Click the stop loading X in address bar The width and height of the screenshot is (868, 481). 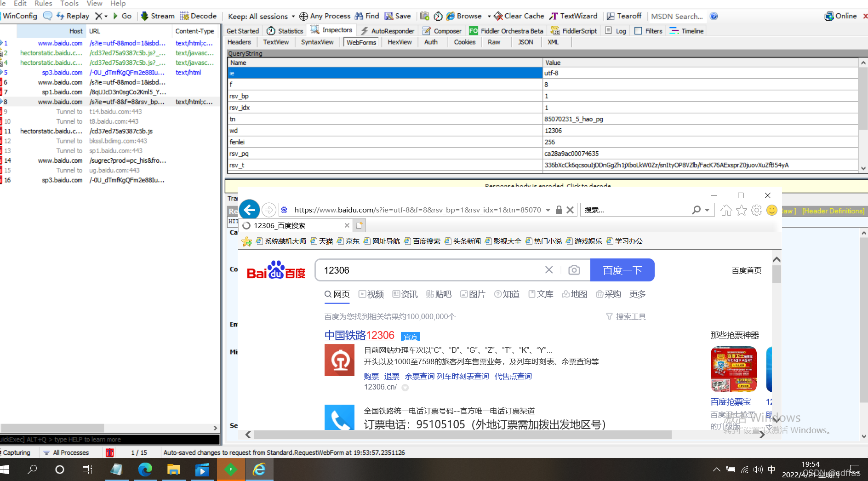570,210
